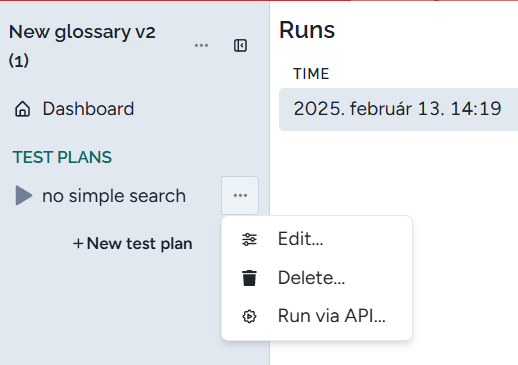The width and height of the screenshot is (518, 365).
Task: Click the gear-play icon for Run via API
Action: click(249, 316)
